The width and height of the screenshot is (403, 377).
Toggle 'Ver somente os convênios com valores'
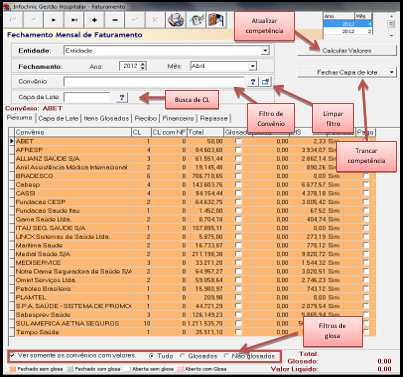12,355
